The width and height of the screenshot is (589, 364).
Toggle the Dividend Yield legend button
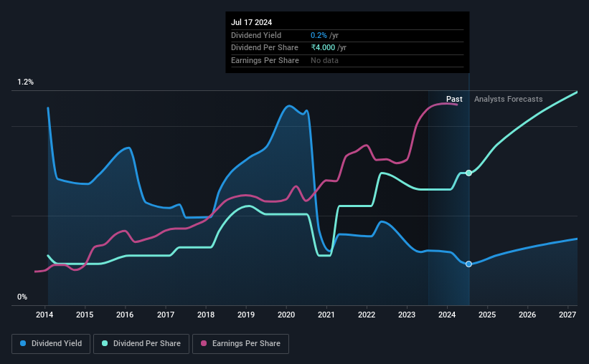[x=51, y=344]
